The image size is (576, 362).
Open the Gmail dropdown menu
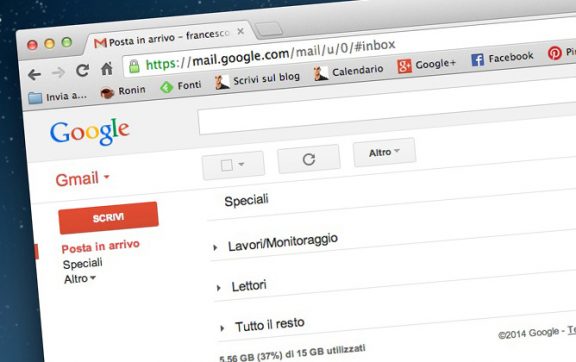click(x=82, y=179)
